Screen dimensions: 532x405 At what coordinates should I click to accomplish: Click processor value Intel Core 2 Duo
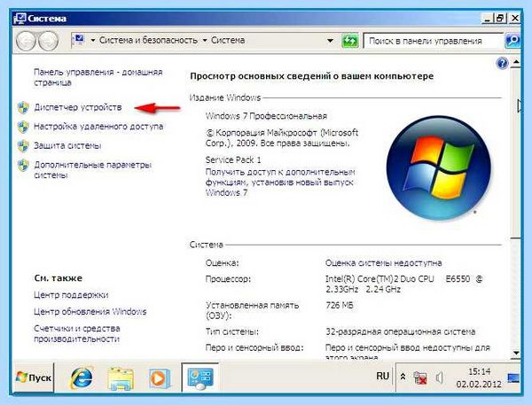[x=403, y=284]
